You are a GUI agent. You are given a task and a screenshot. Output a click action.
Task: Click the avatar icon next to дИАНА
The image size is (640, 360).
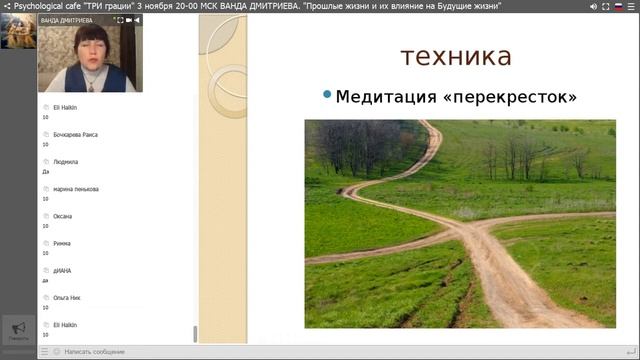tap(46, 270)
